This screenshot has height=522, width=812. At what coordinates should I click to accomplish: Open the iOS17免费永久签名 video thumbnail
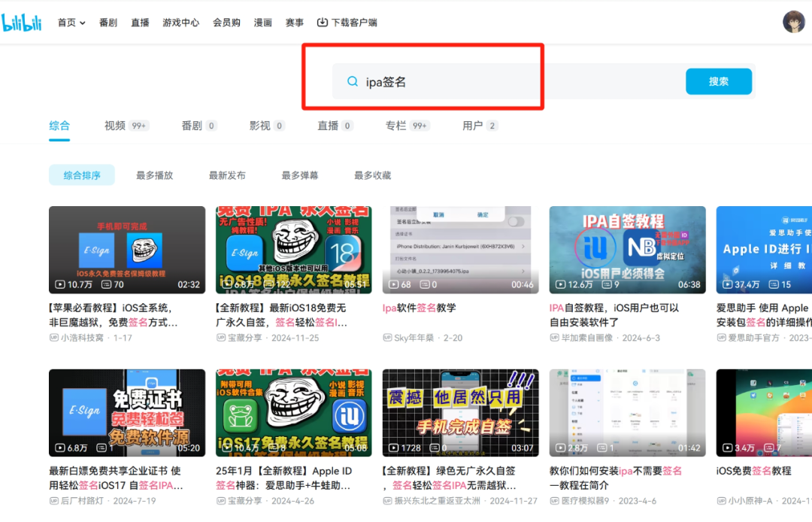coord(294,413)
